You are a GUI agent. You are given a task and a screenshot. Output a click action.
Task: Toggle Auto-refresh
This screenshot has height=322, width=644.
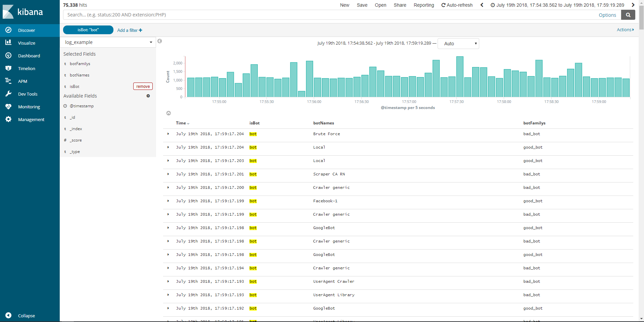pos(456,5)
